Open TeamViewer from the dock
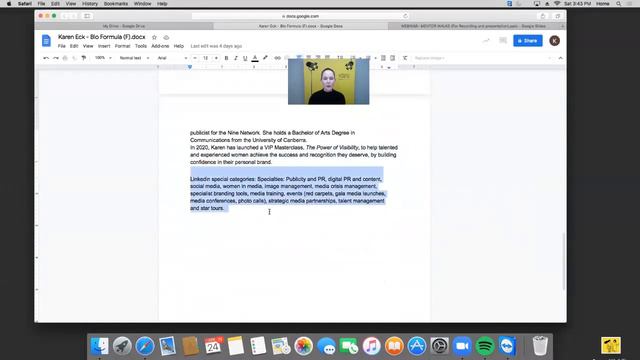Screen dimensions: 640x360 click(x=507, y=346)
